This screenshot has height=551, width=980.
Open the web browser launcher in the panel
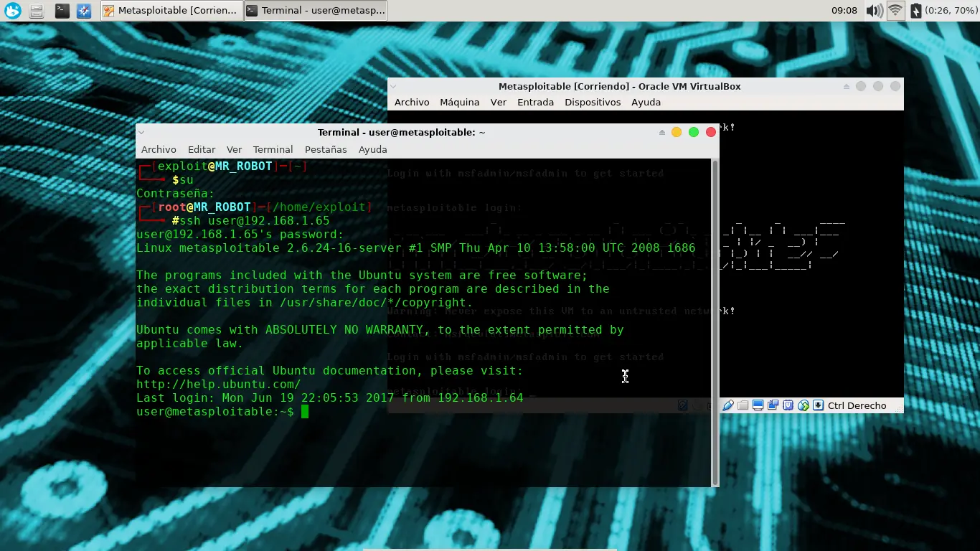point(84,11)
